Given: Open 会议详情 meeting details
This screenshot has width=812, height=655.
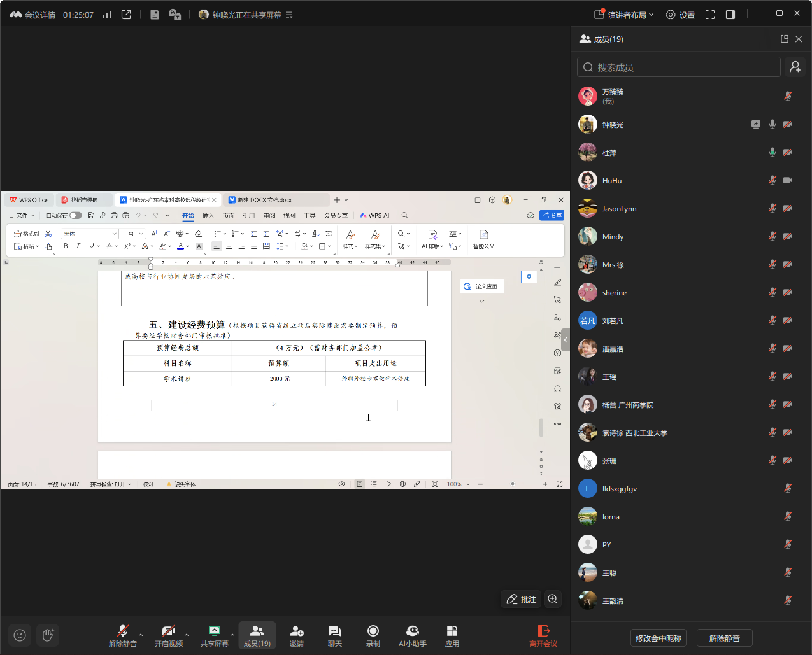Looking at the screenshot, I should point(33,15).
